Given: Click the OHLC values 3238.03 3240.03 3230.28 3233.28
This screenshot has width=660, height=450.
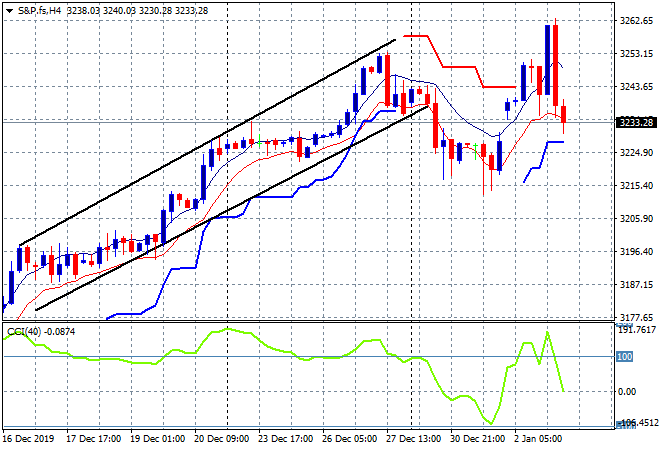Looking at the screenshot, I should (137, 11).
